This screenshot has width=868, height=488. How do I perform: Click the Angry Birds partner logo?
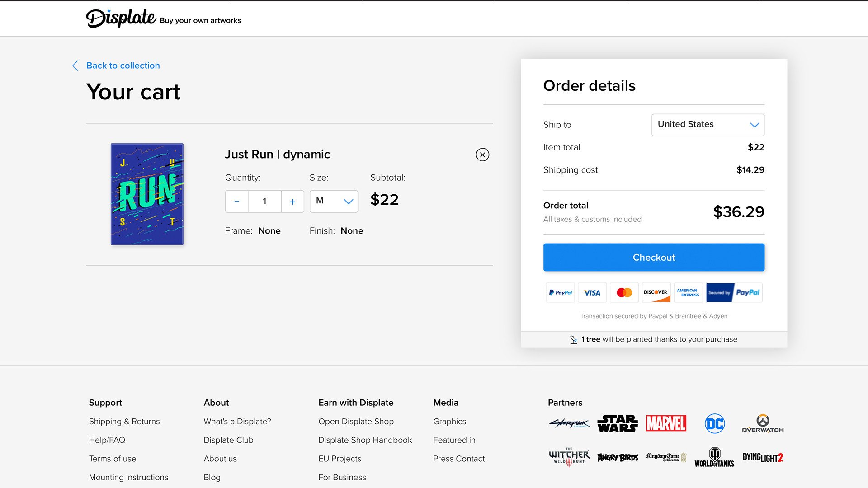pyautogui.click(x=617, y=457)
